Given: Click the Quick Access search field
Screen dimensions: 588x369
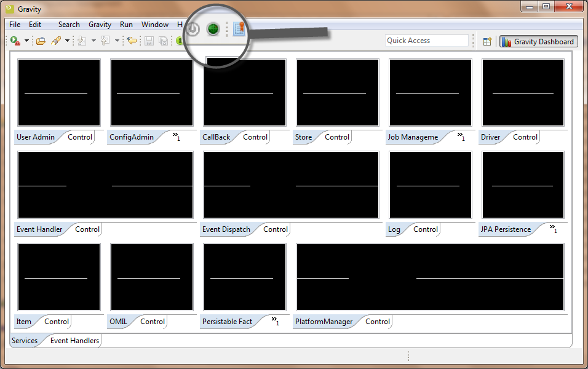Looking at the screenshot, I should click(x=427, y=41).
